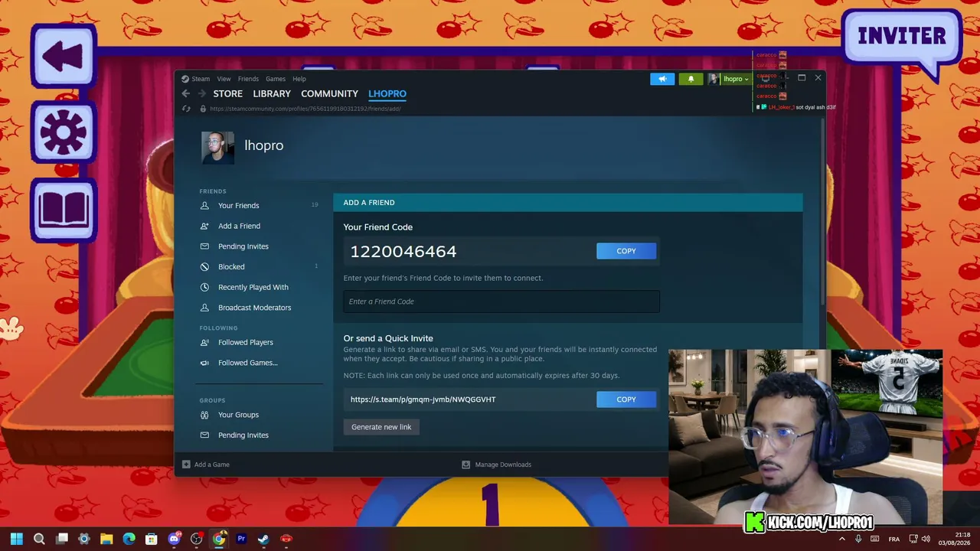The height and width of the screenshot is (551, 980).
Task: Open Discord from the taskbar
Action: (175, 539)
